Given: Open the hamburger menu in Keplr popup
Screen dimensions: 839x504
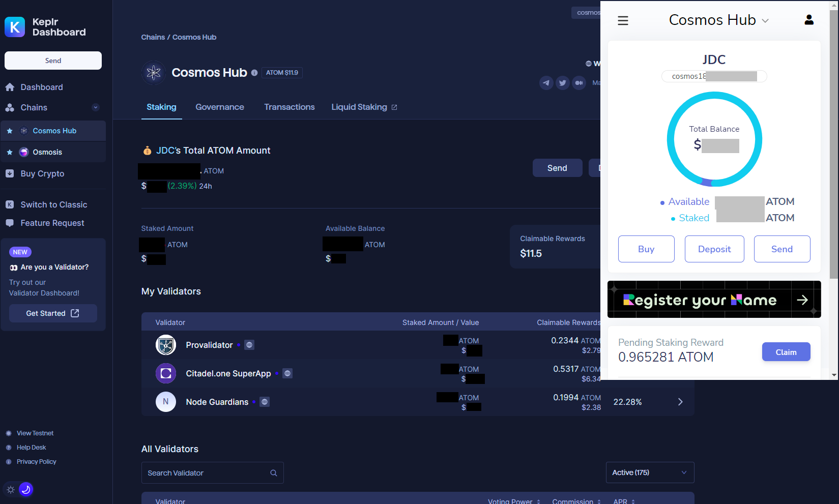Looking at the screenshot, I should [623, 20].
